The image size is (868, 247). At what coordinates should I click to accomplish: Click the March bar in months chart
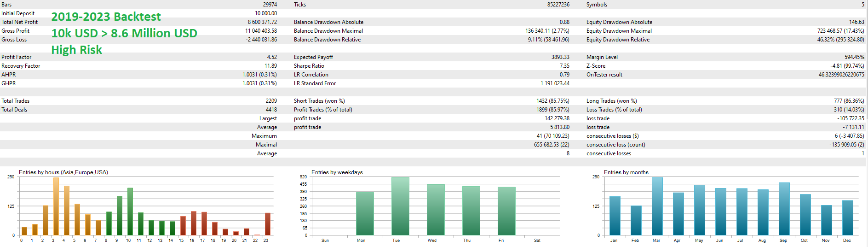[x=657, y=206]
